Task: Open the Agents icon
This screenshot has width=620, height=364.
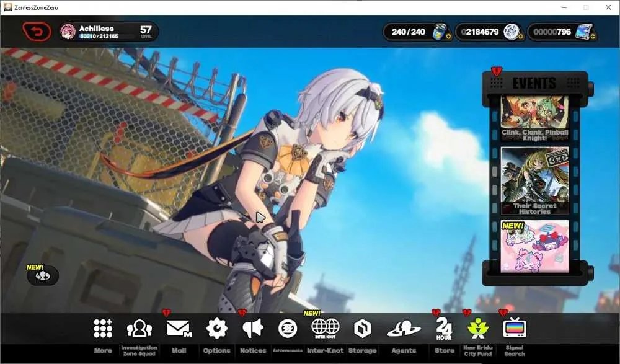Action: click(x=404, y=329)
